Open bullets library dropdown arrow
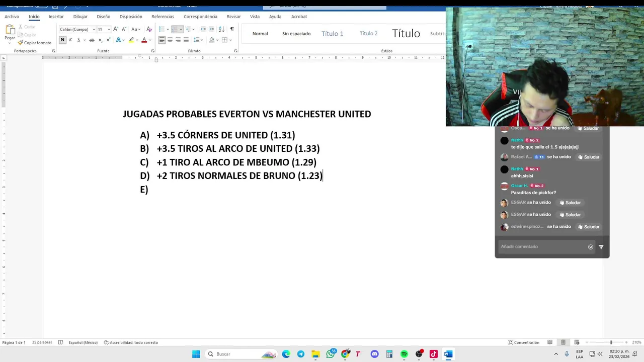The image size is (644, 362). 168,29
